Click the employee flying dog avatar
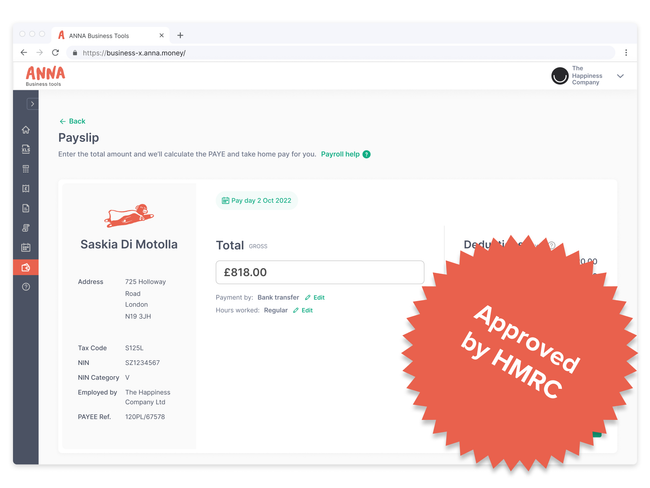Screen dimensions: 650x488 tap(129, 215)
